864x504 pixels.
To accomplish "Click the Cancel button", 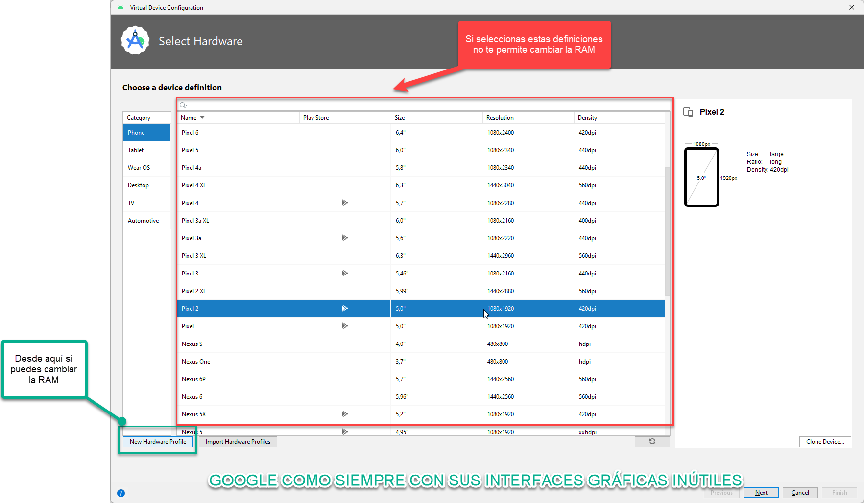I will [x=800, y=493].
